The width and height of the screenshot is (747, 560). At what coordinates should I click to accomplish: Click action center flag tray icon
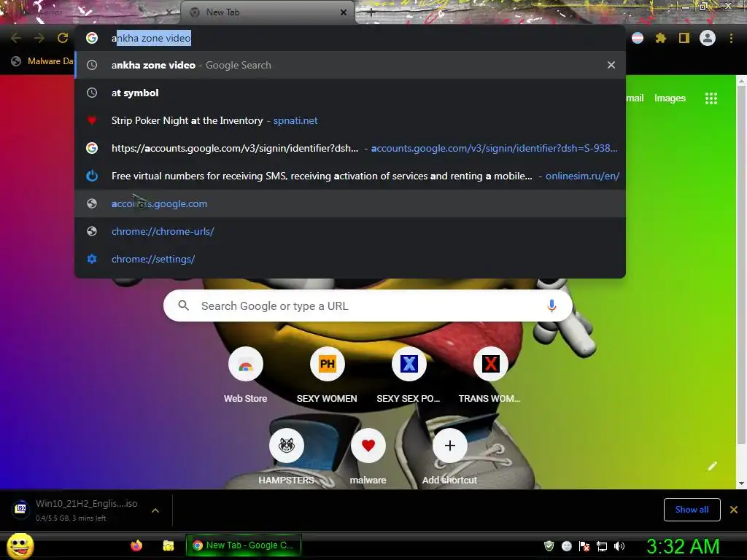[x=584, y=546]
